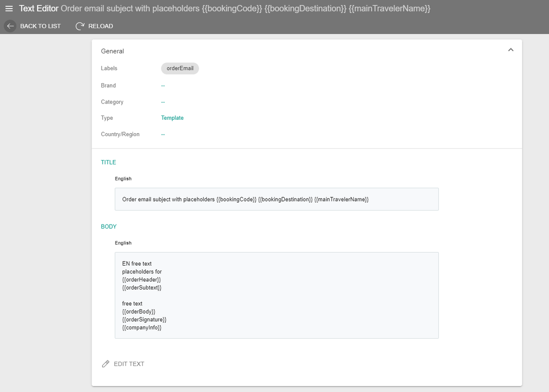Screen dimensions: 549x392
Task: Click the BODY section heading
Action: 108,227
